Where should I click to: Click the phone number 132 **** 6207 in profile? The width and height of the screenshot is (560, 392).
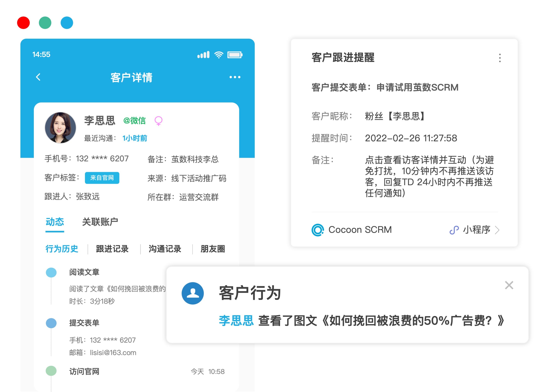click(102, 158)
